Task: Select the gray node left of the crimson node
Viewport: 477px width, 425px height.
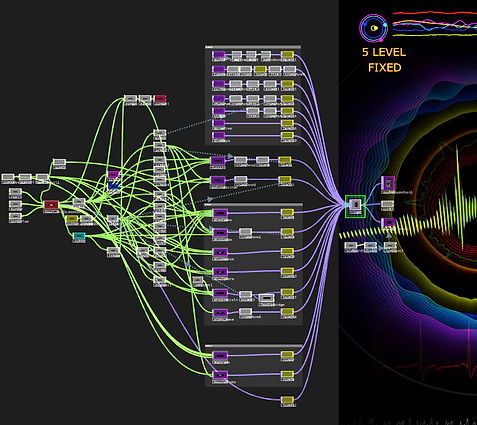Action: coord(145,98)
